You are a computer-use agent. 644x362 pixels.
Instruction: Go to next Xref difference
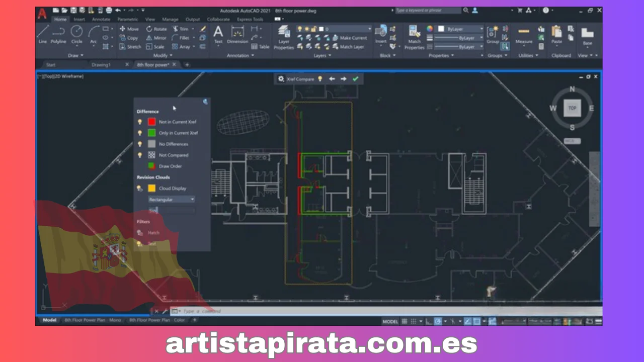344,79
